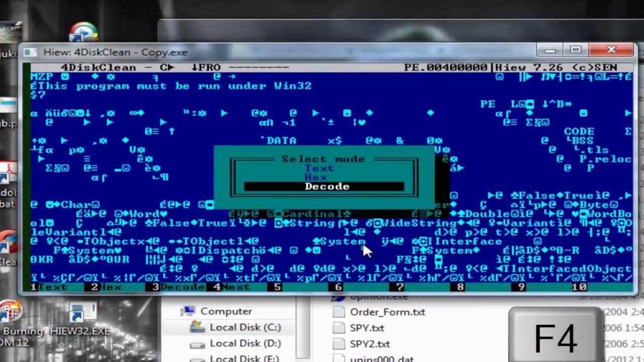
Task: Minimize the Hiew window
Action: pos(550,50)
